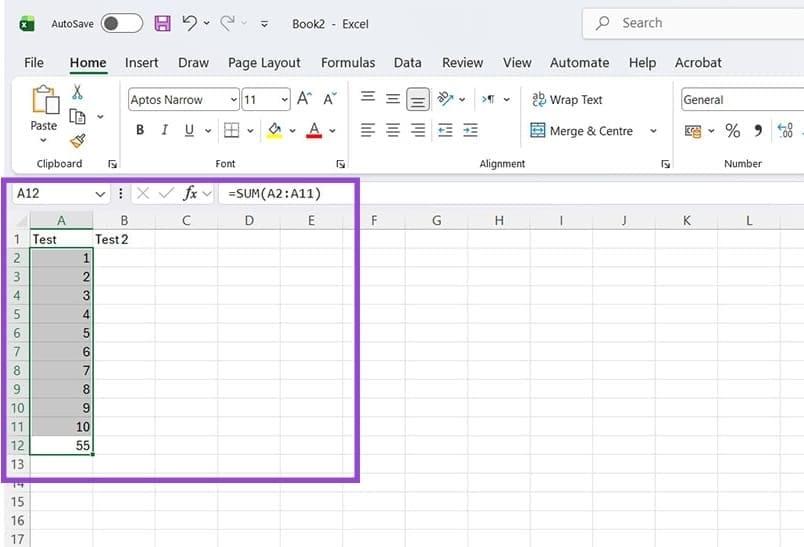Open the Automate tab
Image resolution: width=804 pixels, height=547 pixels.
[579, 63]
